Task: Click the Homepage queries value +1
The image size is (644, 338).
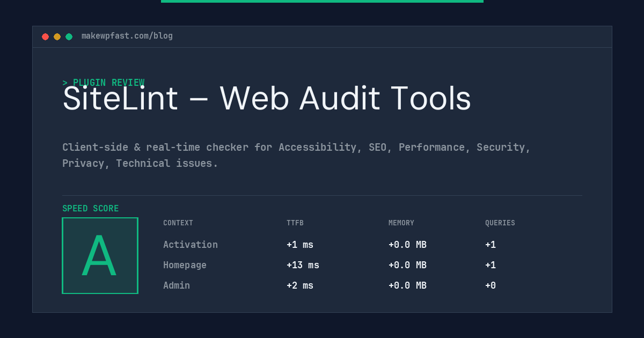Action: point(491,265)
